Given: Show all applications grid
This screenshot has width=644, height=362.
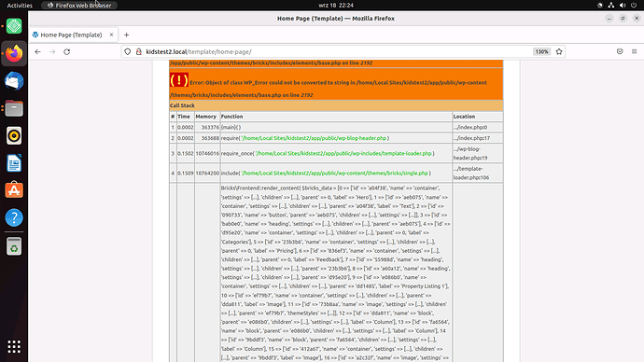Looking at the screenshot, I should click(x=14, y=347).
